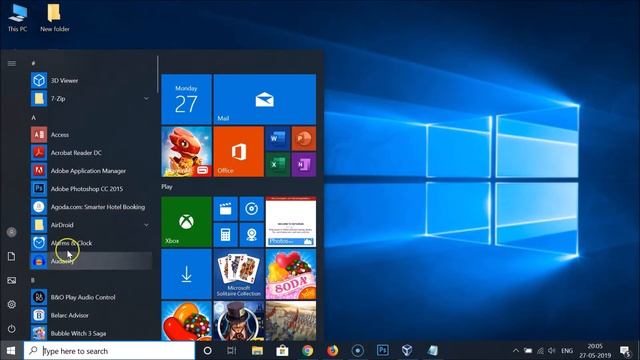Open B&O Play Audio Control

click(x=91, y=297)
